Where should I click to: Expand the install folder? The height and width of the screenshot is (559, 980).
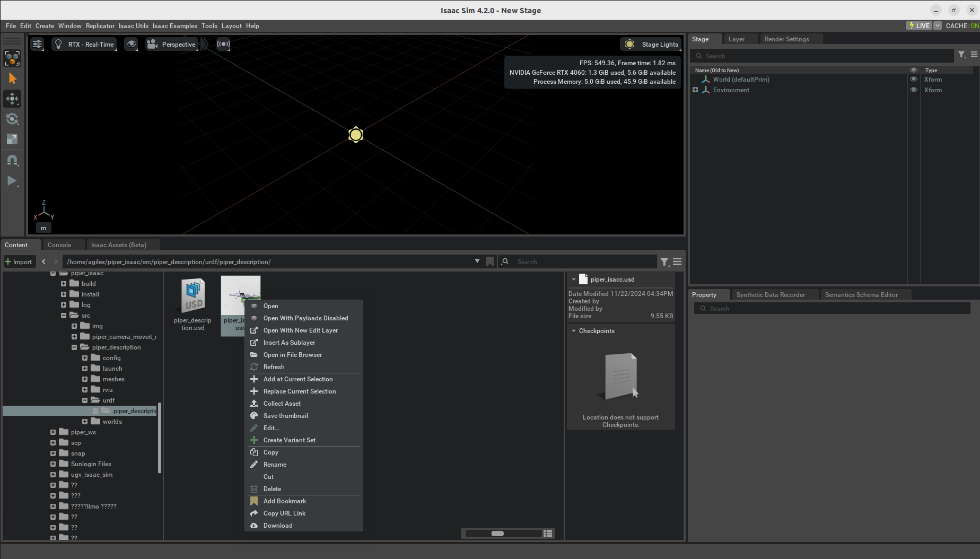[x=64, y=294]
